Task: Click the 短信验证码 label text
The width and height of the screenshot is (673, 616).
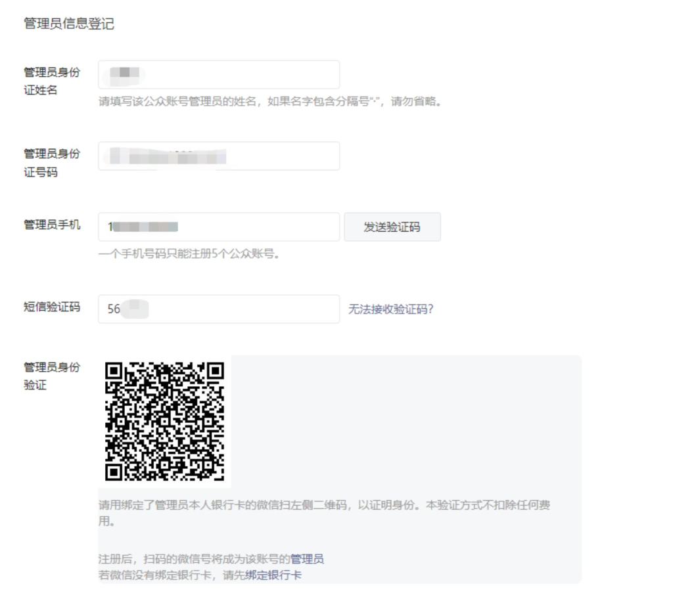Action: [x=52, y=307]
